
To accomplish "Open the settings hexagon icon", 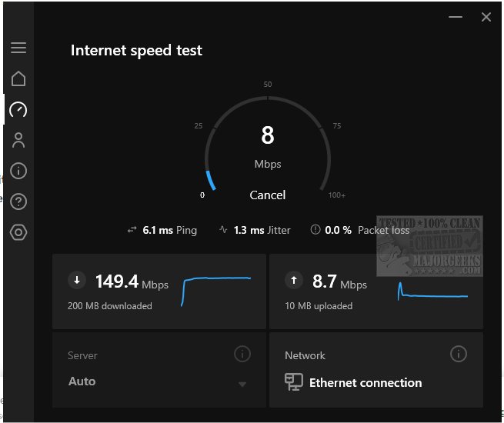I will tap(18, 232).
